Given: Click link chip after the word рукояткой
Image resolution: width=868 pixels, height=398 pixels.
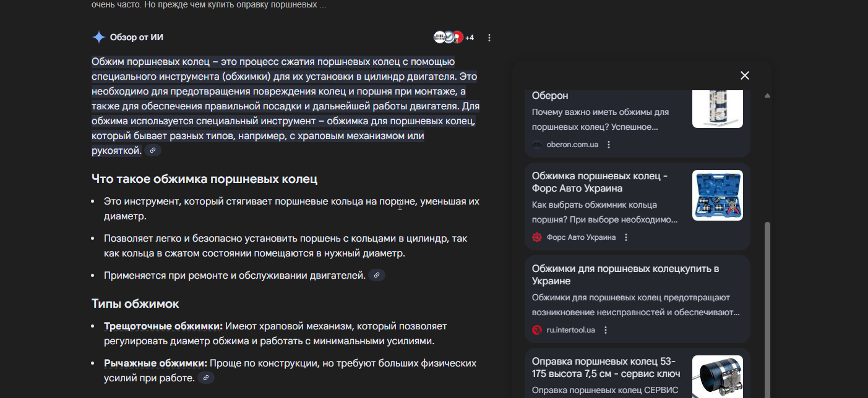Looking at the screenshot, I should pyautogui.click(x=153, y=150).
